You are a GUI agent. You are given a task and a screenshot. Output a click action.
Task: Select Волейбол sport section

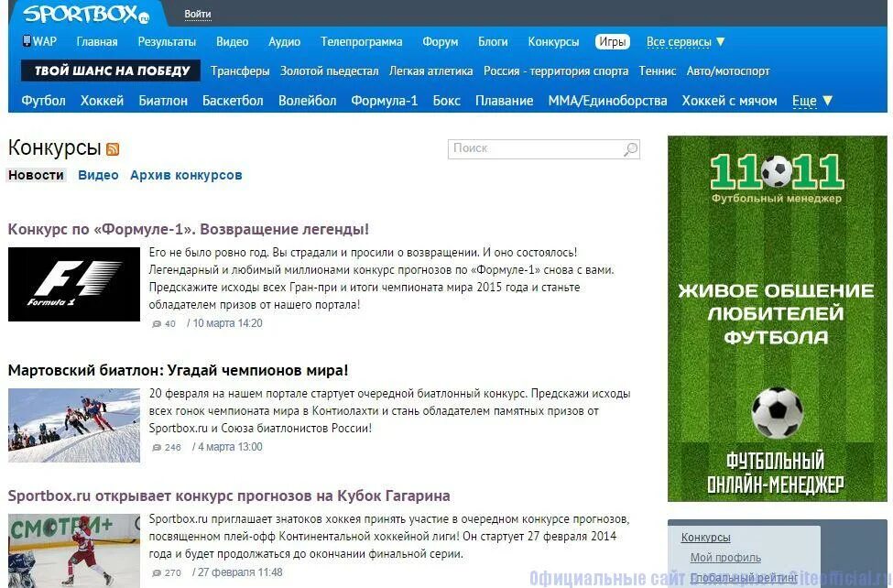307,101
